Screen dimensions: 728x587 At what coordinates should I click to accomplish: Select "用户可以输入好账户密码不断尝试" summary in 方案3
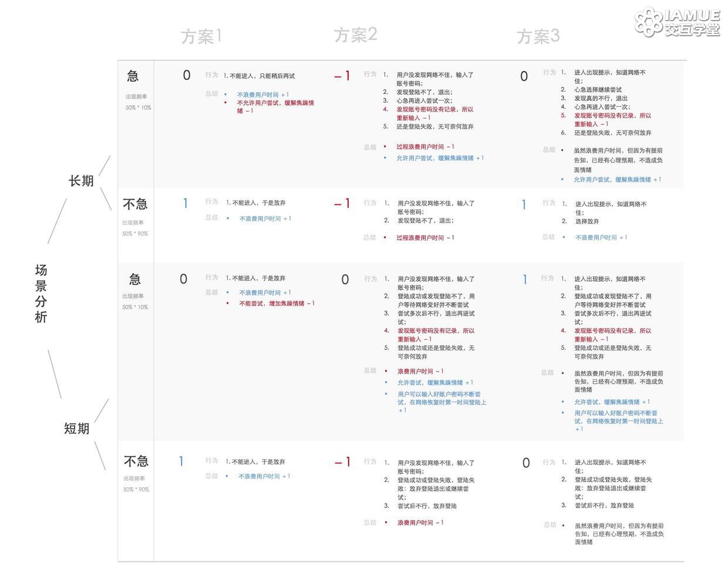tap(619, 421)
